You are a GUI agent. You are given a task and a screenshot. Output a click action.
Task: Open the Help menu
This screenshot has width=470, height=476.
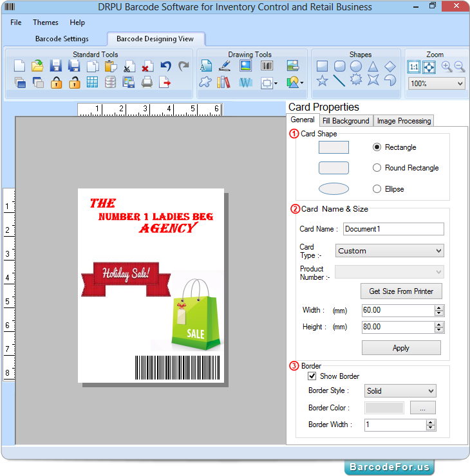(77, 23)
